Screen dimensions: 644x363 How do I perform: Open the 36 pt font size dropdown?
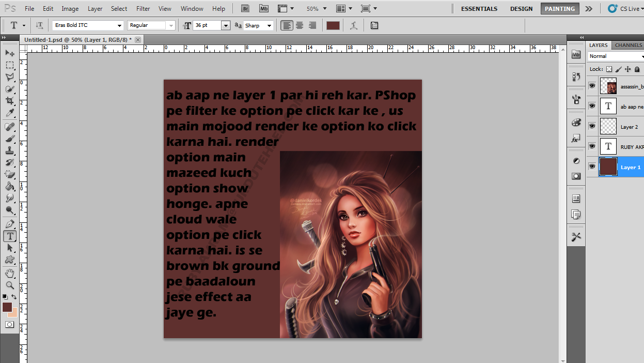pyautogui.click(x=225, y=25)
